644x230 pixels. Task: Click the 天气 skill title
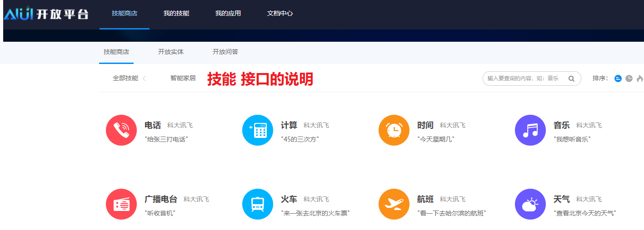click(562, 199)
